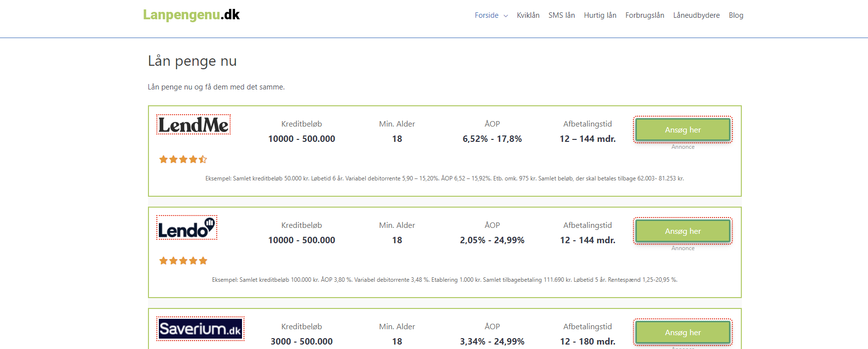Click the Annonce label under LendMe button
Screen dimensions: 868x349
(682, 147)
